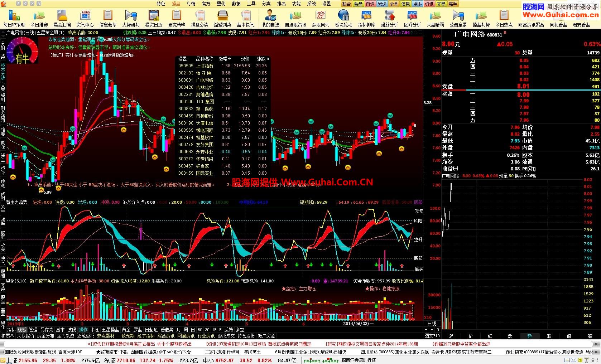This screenshot has width=601, height=364.
Task: Open the 资金分布 bottom tab
Action: [x=45, y=336]
